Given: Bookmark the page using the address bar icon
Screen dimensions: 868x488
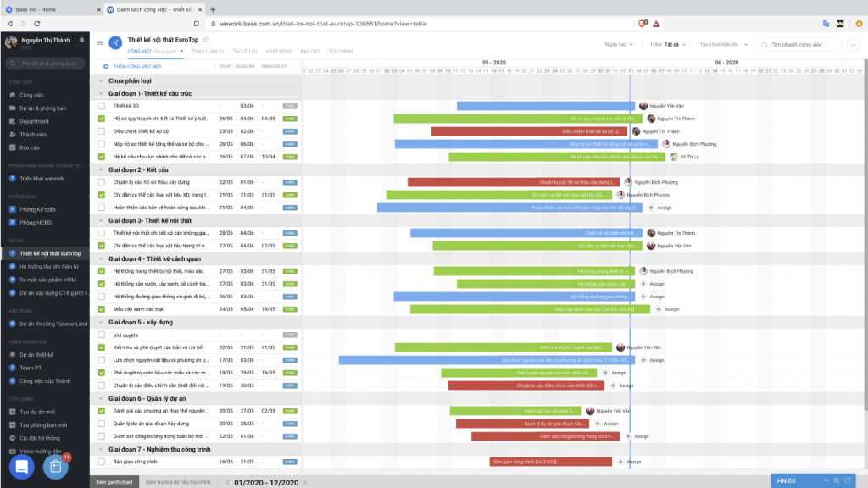Looking at the screenshot, I should point(196,24).
